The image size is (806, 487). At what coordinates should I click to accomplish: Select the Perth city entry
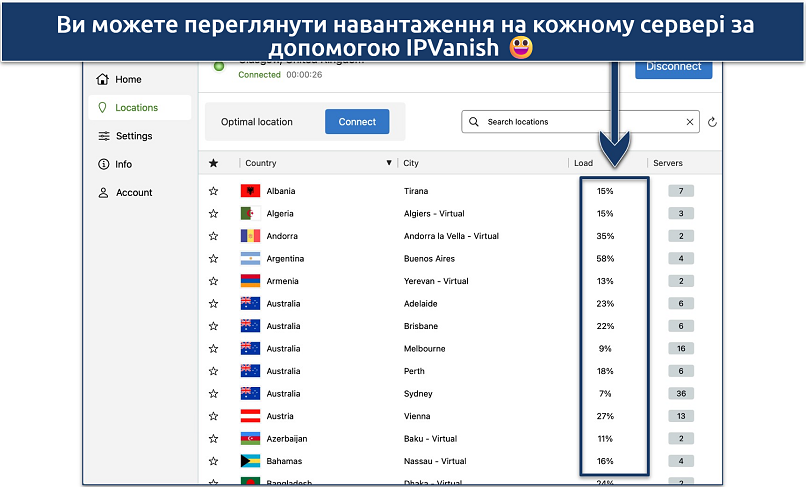click(414, 371)
